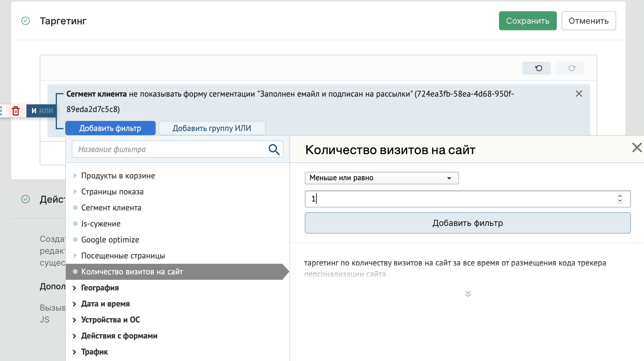Focus the visits count number field
The width and height of the screenshot is (644, 361).
click(468, 199)
